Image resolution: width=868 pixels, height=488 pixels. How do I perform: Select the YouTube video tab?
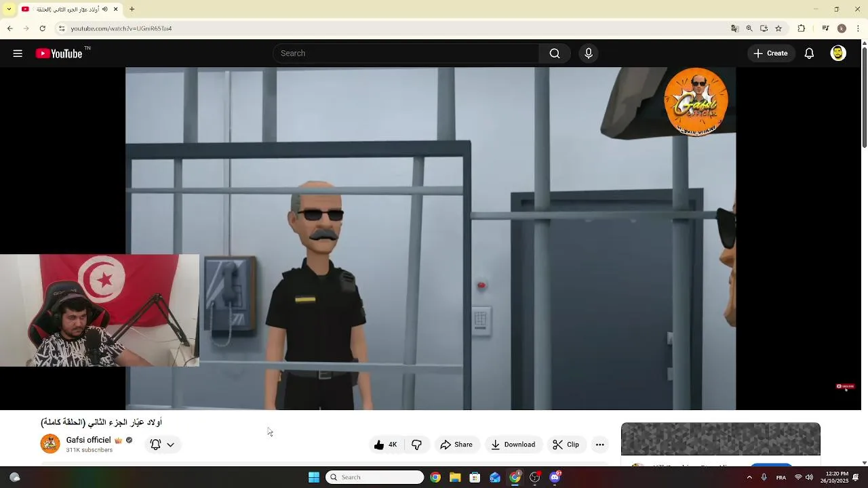point(71,9)
